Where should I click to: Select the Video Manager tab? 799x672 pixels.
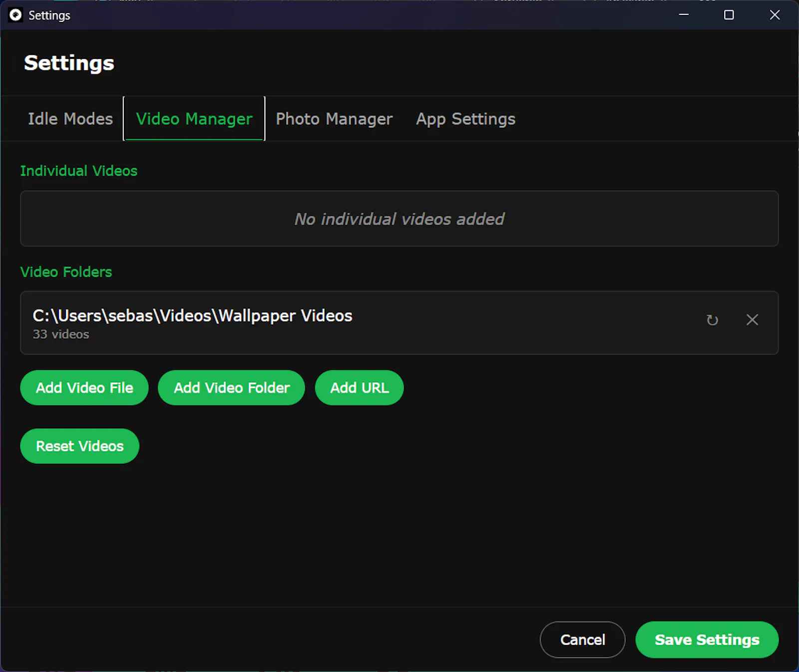click(x=194, y=119)
